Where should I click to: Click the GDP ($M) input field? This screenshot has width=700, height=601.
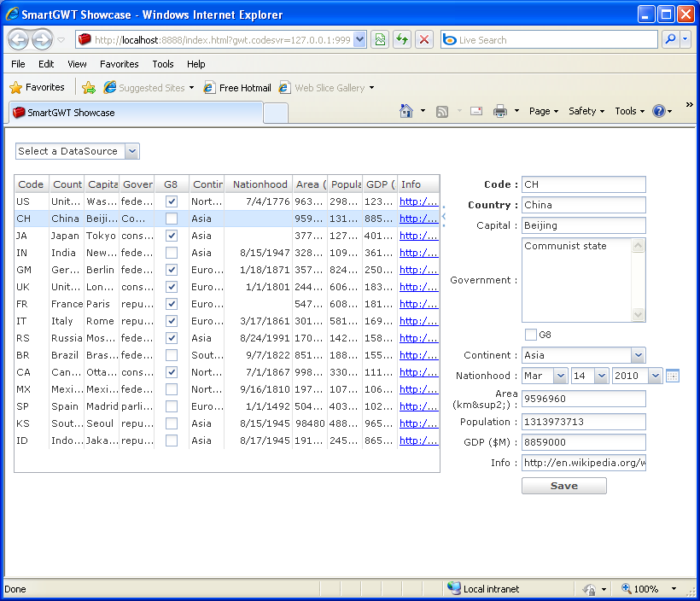[x=584, y=442]
